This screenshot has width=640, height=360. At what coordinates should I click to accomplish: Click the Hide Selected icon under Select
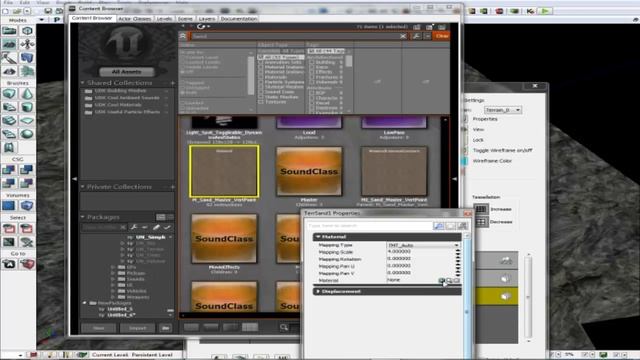tap(27, 229)
